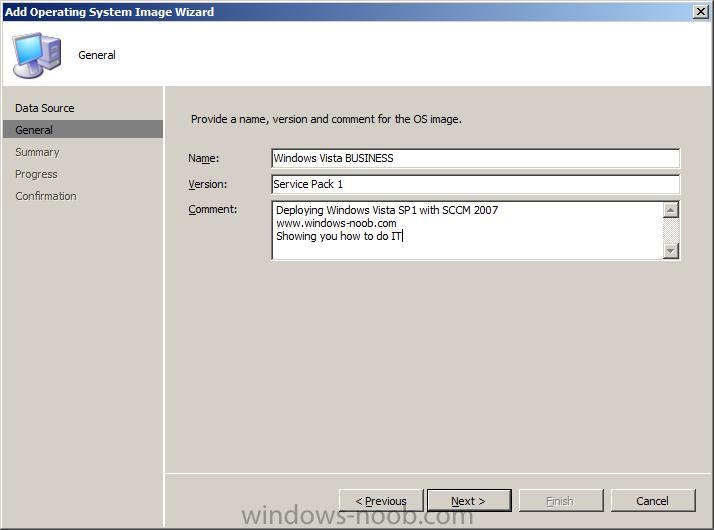This screenshot has width=714, height=530.
Task: Click the greyed-out Finish button
Action: [561, 501]
